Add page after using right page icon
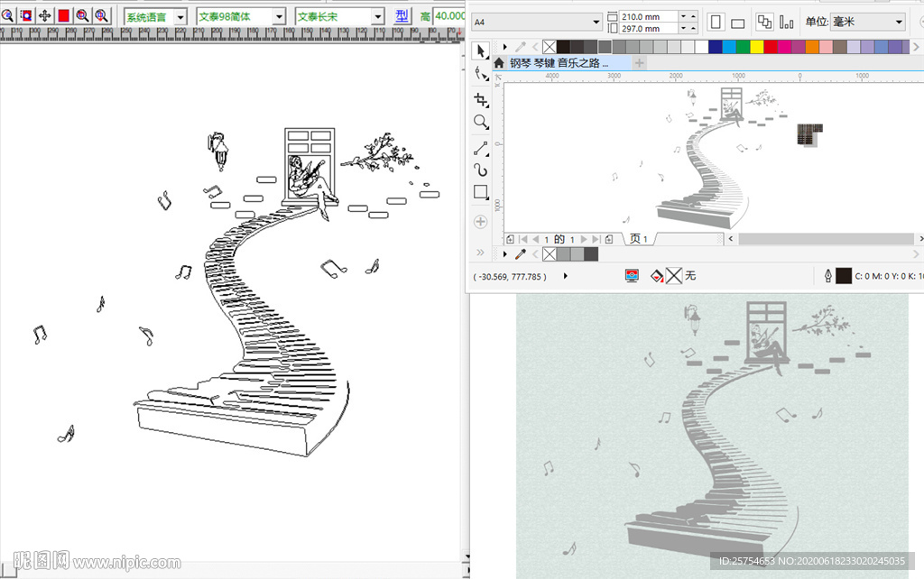 [609, 239]
